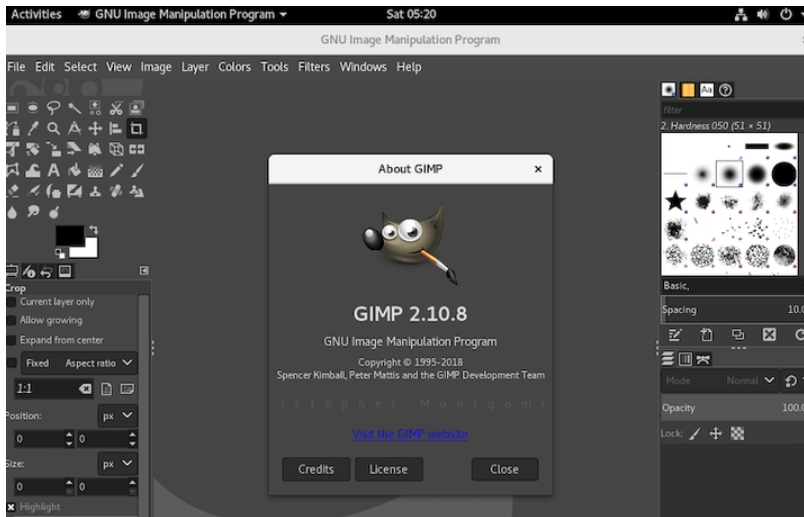Select the Foreground Select tool
Screen dimensions: 804x517
point(136,108)
